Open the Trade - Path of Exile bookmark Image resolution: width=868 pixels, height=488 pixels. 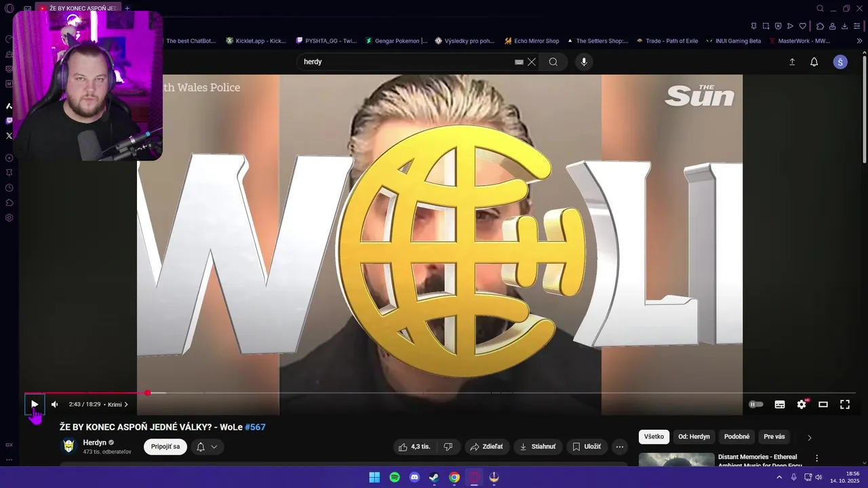(x=667, y=41)
